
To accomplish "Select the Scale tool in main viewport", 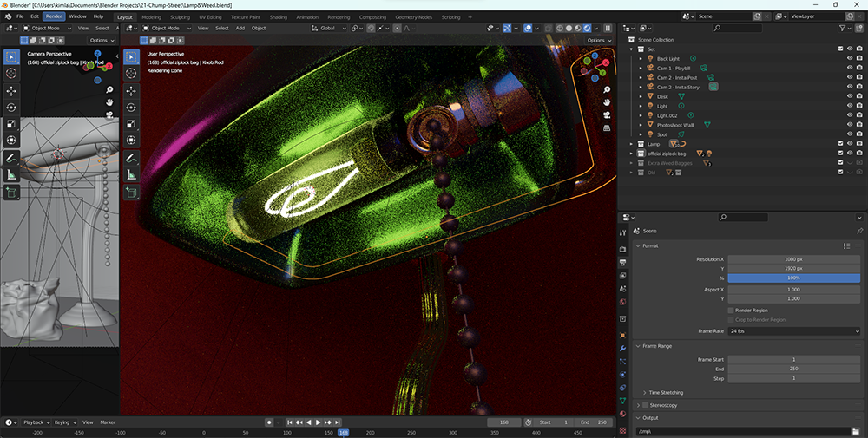I will click(131, 124).
